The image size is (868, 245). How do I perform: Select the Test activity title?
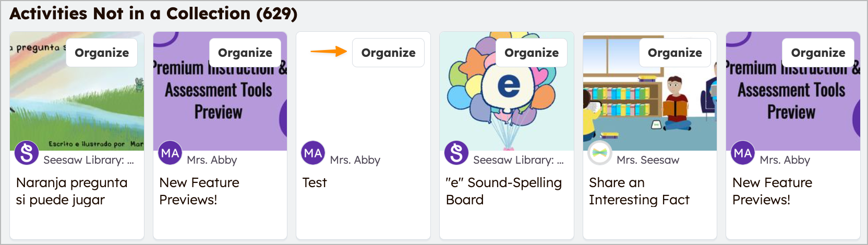pos(315,183)
